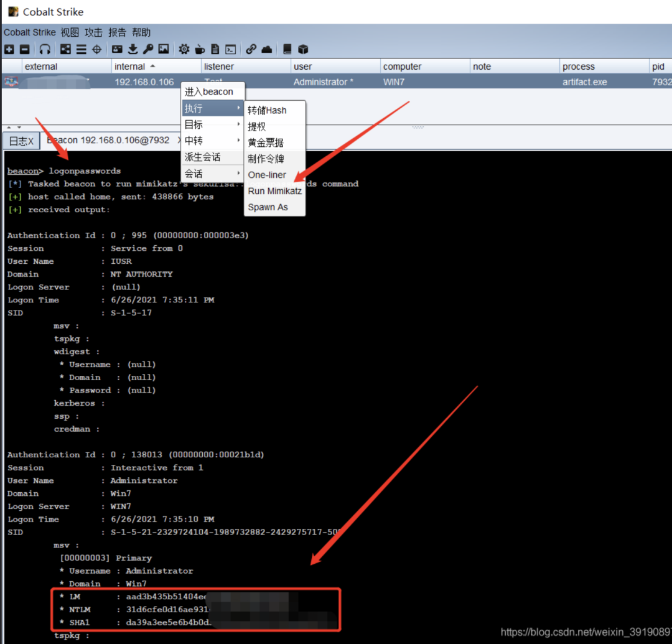Click the 'received output:' console line
The width and height of the screenshot is (672, 644).
pos(58,210)
